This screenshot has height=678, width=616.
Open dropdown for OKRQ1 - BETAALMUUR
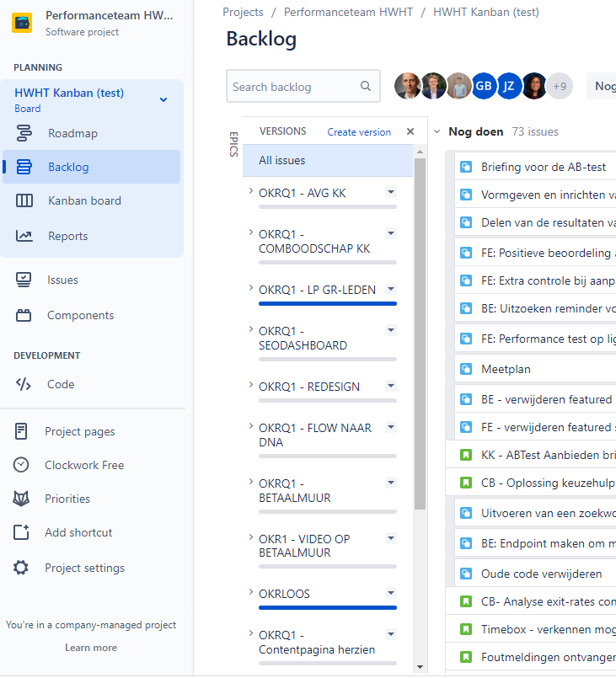point(391,483)
